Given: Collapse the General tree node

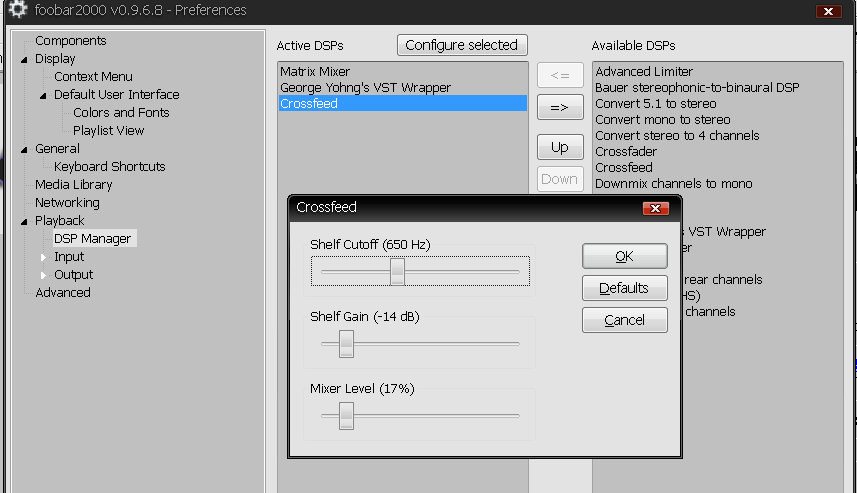Looking at the screenshot, I should 24,149.
